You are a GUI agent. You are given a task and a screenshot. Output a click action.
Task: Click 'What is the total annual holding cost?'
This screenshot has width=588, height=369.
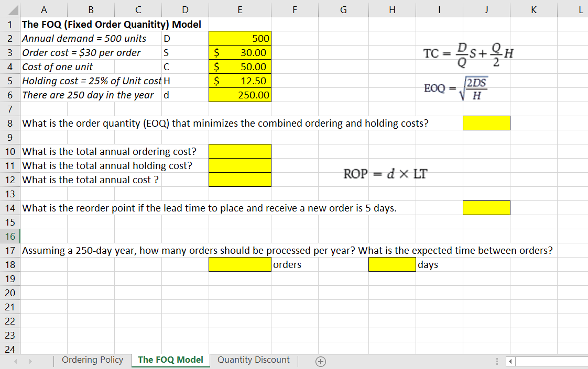pyautogui.click(x=107, y=165)
